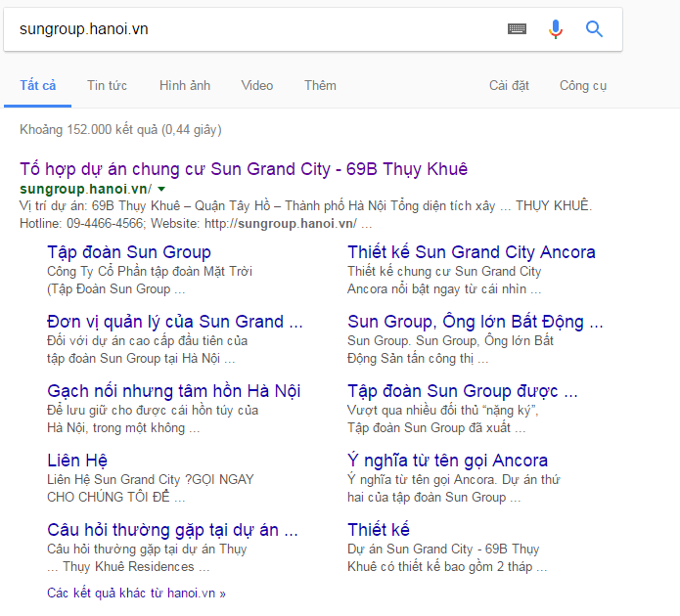Click description Dự án Sun Grand City - 69B Thụy

click(447, 557)
